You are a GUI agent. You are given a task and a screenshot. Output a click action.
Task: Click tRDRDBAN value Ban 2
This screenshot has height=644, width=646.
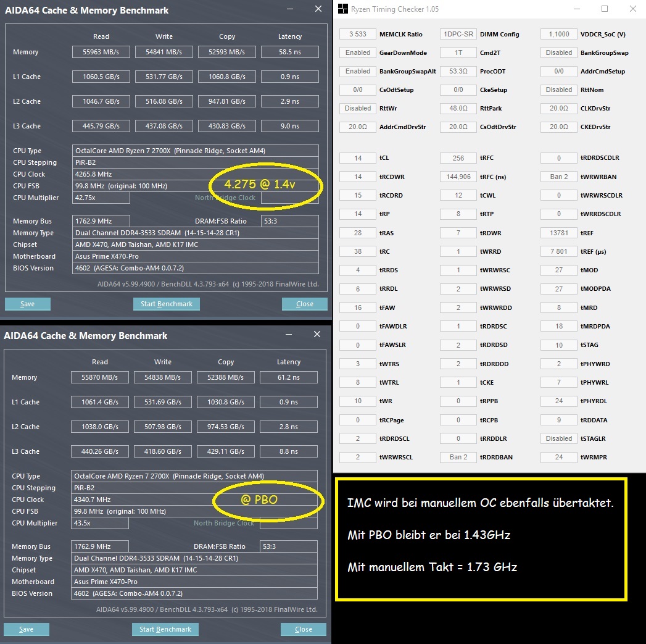(x=458, y=458)
